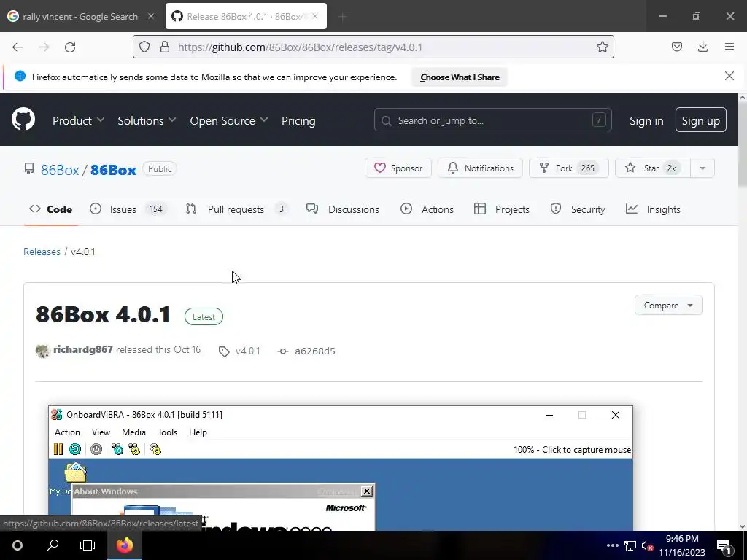The height and width of the screenshot is (560, 747).
Task: Open the 86Box owner link
Action: click(60, 169)
